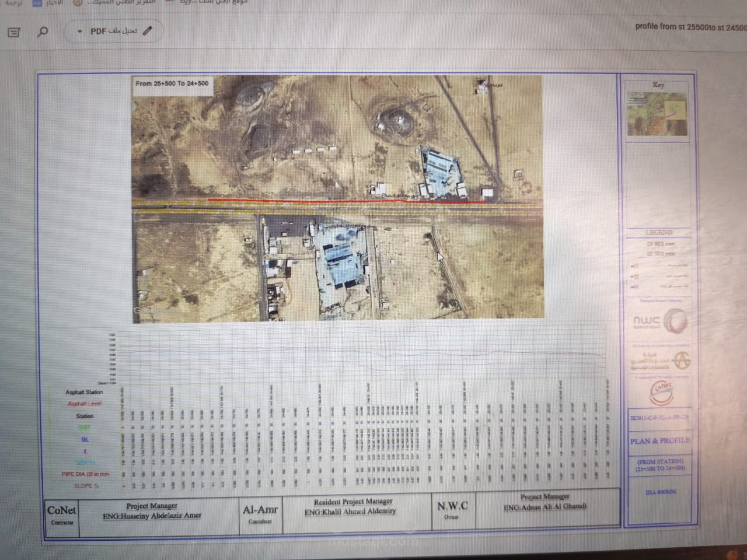Image resolution: width=747 pixels, height=560 pixels.
Task: Click the 'DI 500 mm' legend entry
Action: click(660, 254)
